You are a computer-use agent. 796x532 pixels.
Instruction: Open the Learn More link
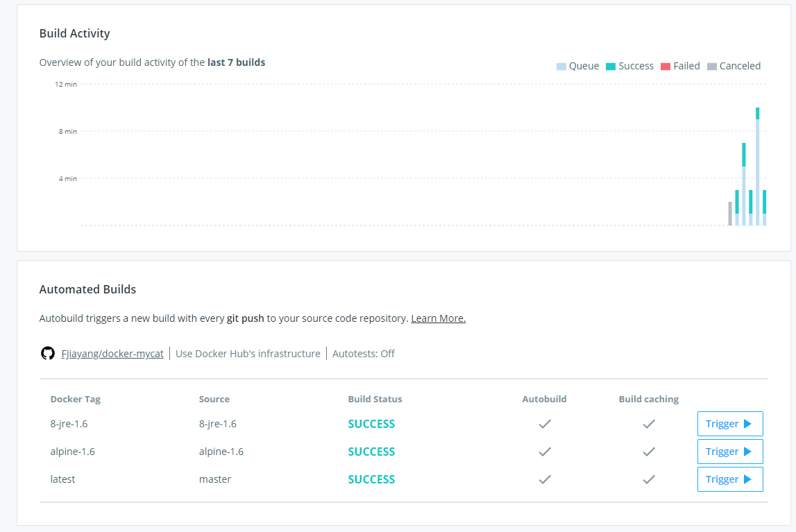(x=438, y=318)
